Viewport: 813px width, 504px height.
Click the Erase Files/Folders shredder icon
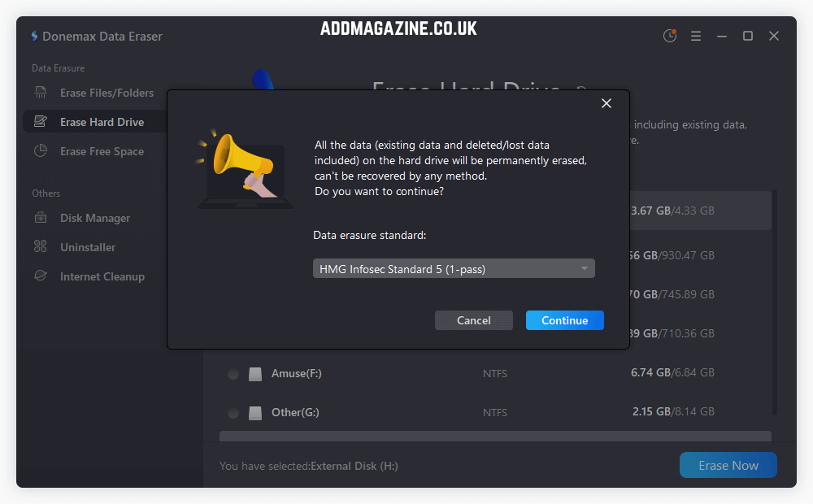pos(41,93)
